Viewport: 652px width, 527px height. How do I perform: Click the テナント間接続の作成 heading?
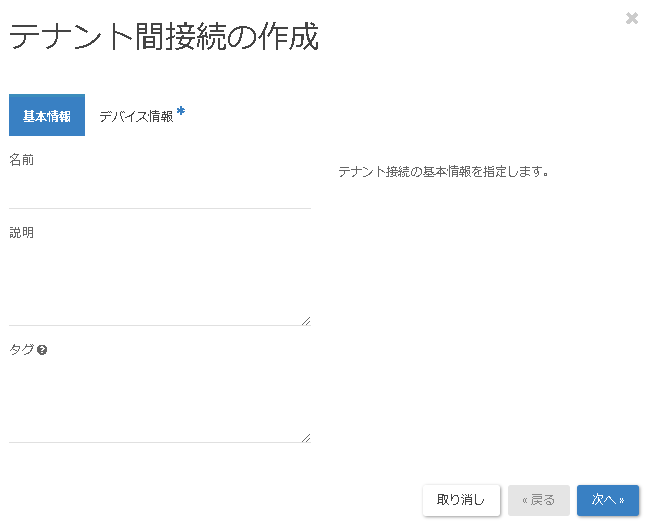[164, 38]
